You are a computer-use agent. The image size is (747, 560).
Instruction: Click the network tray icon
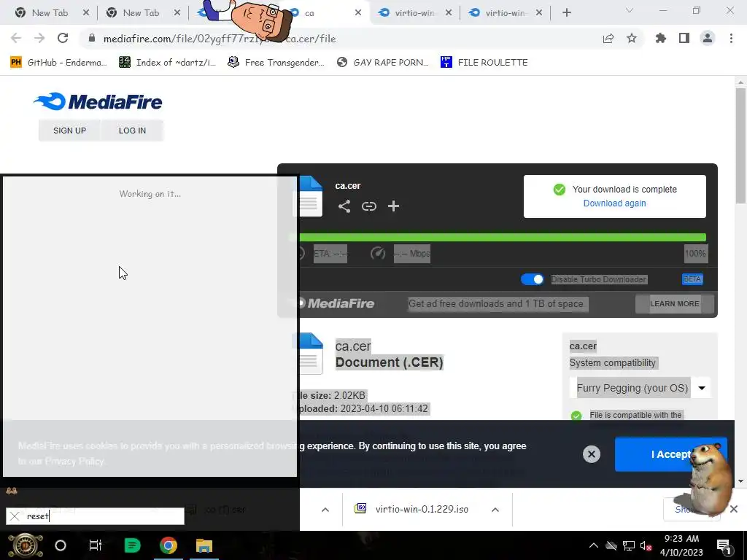pos(629,545)
